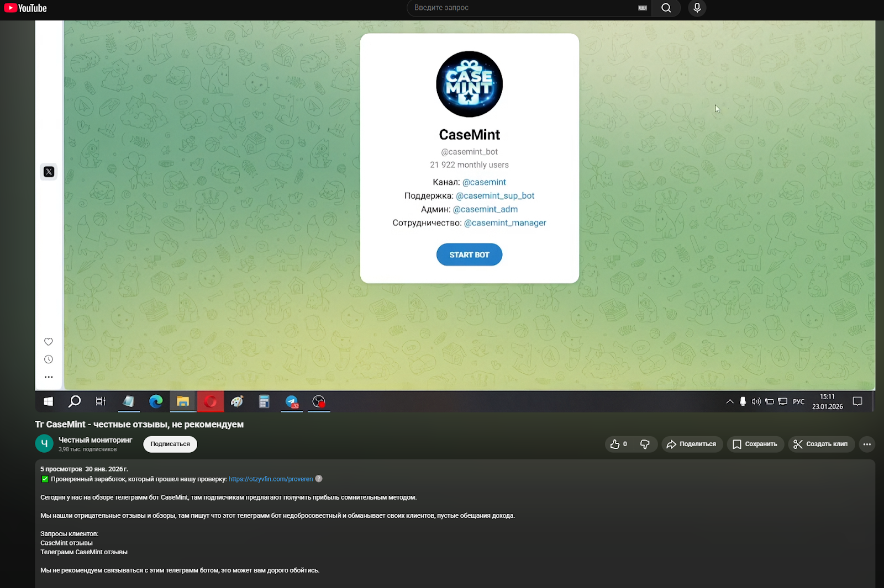The width and height of the screenshot is (884, 588).
Task: Click the 'Поделиться' share button
Action: (x=692, y=444)
